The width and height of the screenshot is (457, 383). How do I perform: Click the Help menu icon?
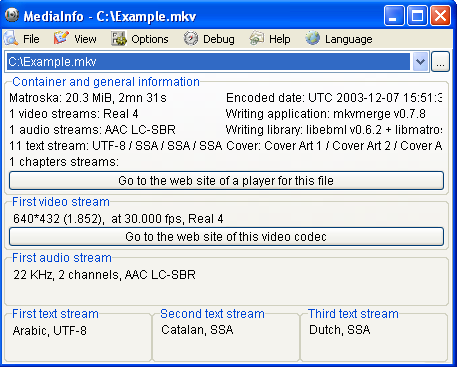[x=257, y=39]
